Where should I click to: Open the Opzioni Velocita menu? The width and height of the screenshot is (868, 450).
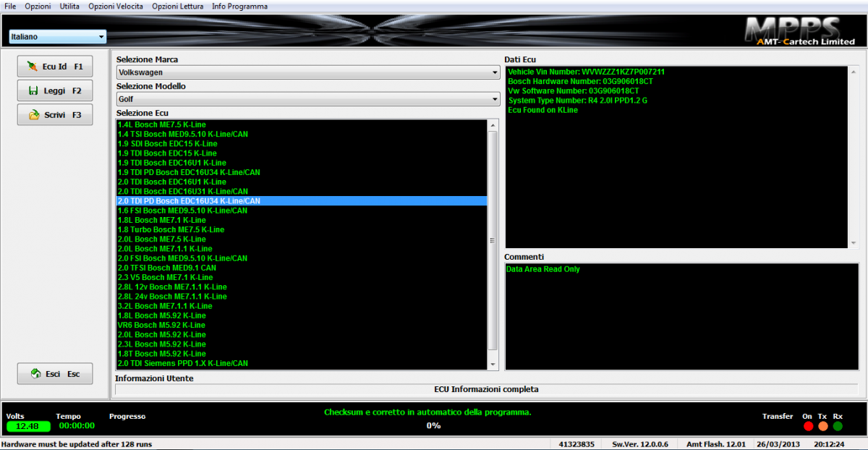click(116, 7)
